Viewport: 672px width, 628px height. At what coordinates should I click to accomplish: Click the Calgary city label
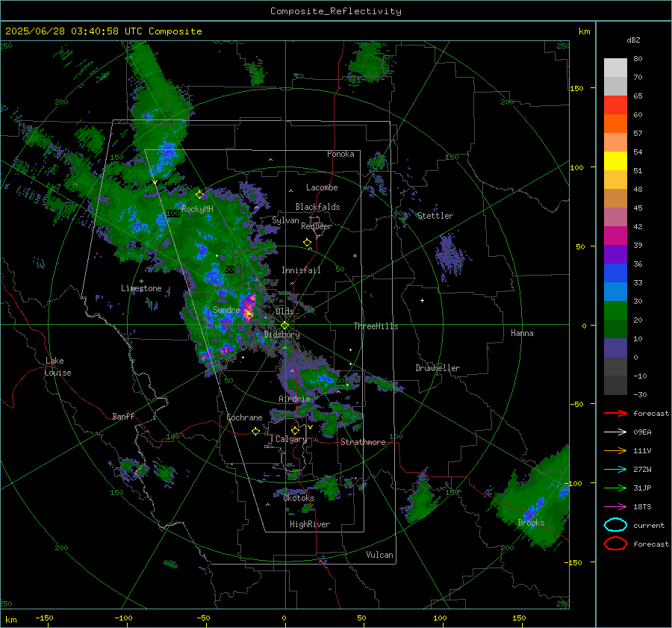(x=291, y=439)
